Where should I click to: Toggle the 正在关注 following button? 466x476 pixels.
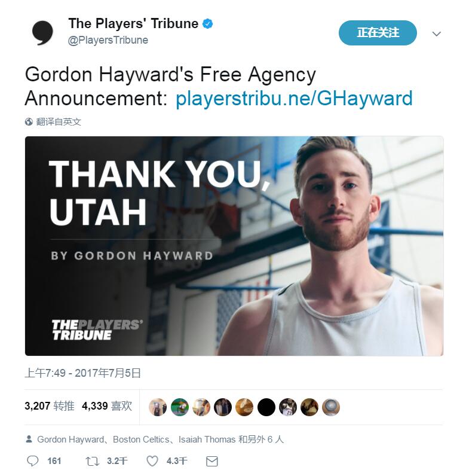click(x=378, y=33)
